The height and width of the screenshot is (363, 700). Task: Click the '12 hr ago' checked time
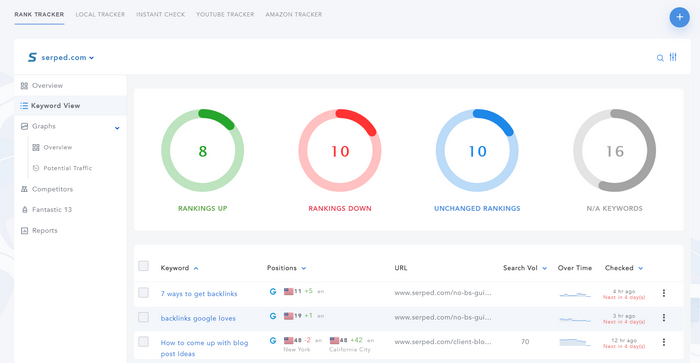coord(624,340)
